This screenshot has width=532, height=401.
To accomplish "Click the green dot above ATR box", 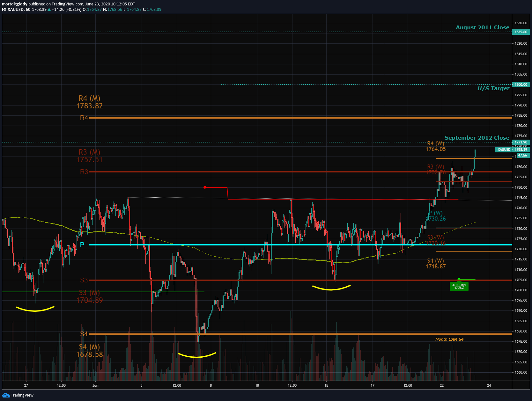I will click(x=459, y=279).
